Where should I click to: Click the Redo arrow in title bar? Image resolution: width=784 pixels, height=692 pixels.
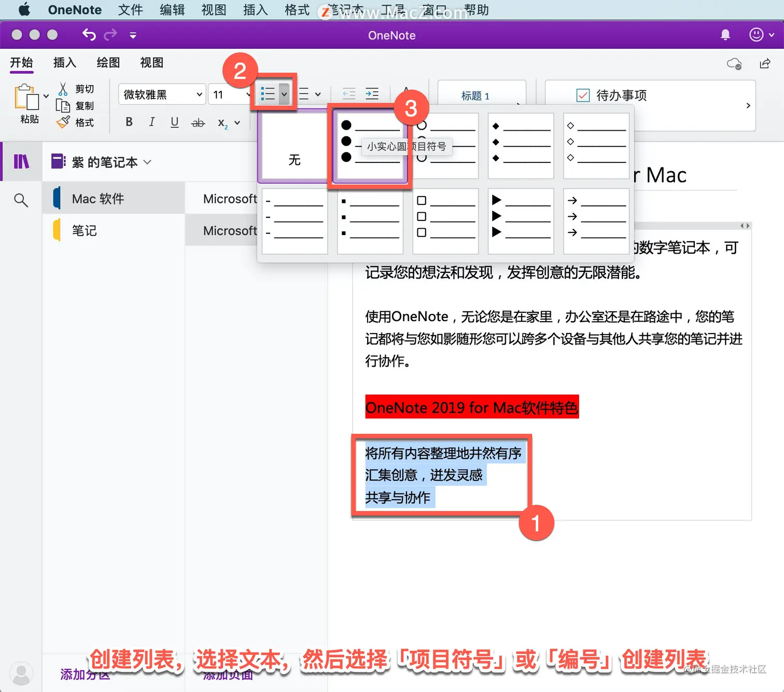click(x=110, y=35)
